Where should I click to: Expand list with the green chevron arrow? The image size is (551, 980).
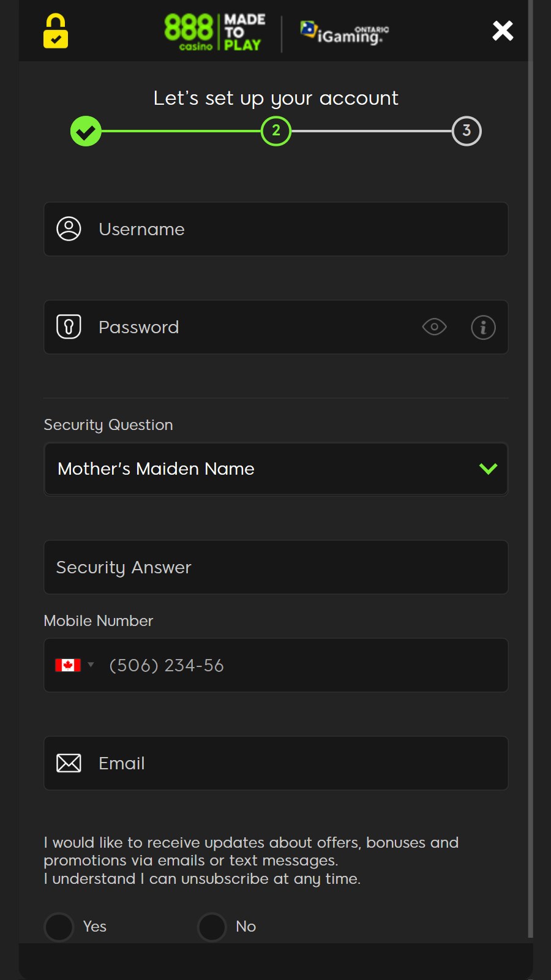488,469
